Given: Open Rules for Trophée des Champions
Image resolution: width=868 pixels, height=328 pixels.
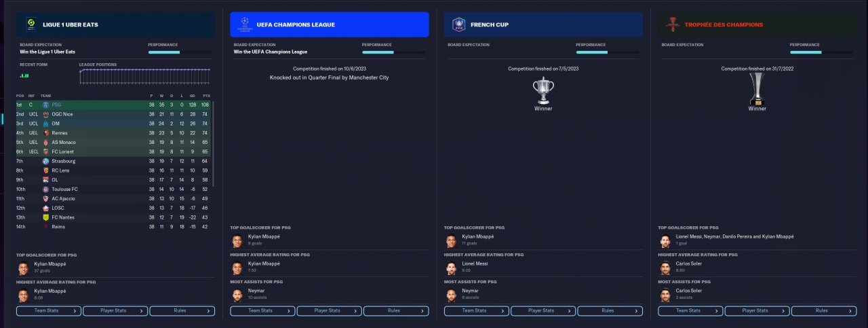Looking at the screenshot, I should pos(824,311).
